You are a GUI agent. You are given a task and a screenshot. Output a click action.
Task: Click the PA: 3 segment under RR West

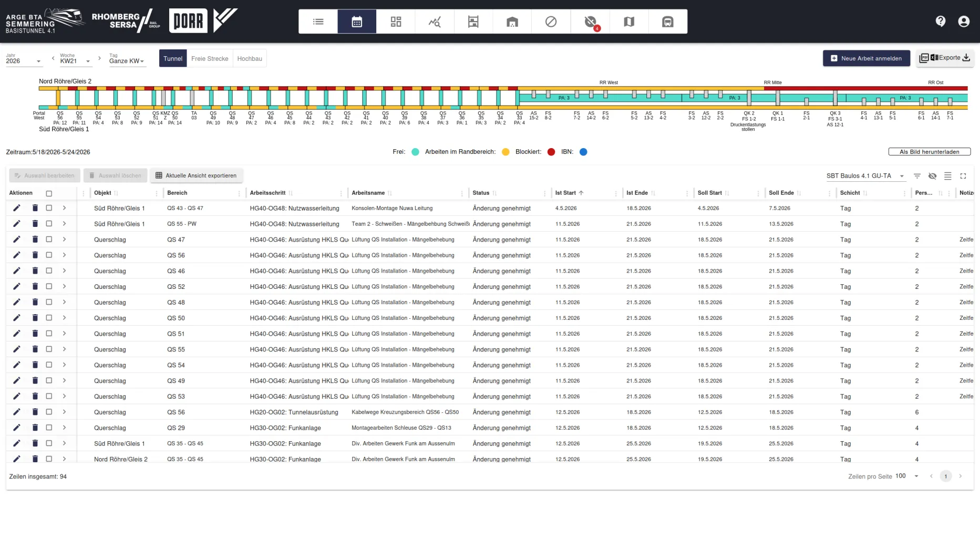564,98
